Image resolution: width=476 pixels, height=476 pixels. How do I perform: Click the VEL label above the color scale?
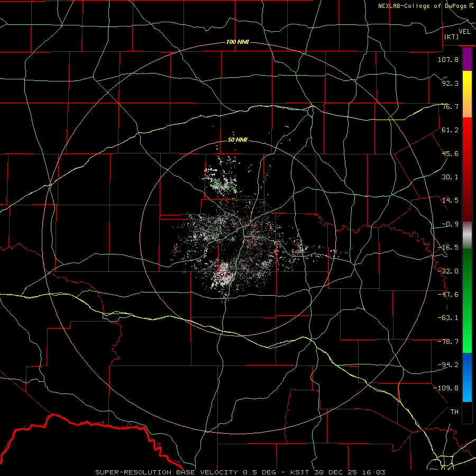[x=464, y=32]
